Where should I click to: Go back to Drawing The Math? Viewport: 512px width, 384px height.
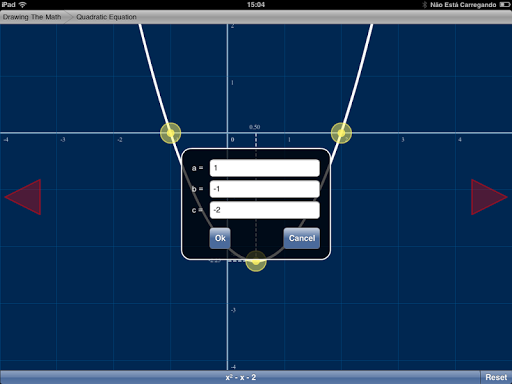tap(32, 17)
